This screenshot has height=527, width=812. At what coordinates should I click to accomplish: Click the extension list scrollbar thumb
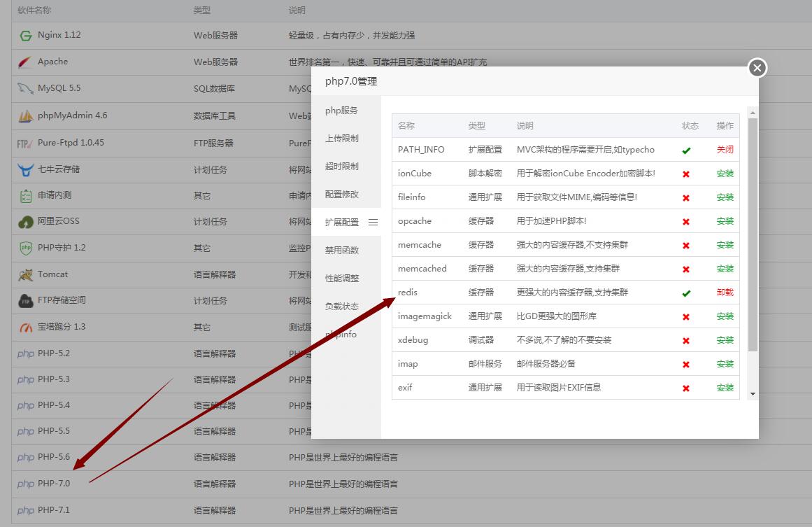click(x=753, y=234)
